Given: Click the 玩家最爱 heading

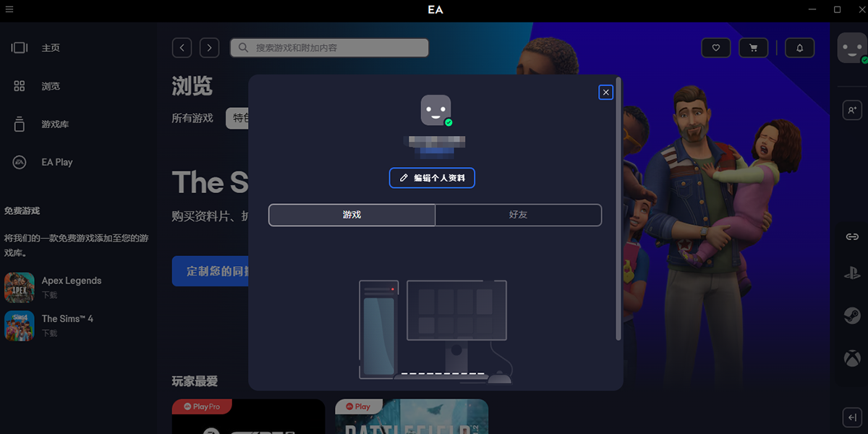Looking at the screenshot, I should (195, 381).
